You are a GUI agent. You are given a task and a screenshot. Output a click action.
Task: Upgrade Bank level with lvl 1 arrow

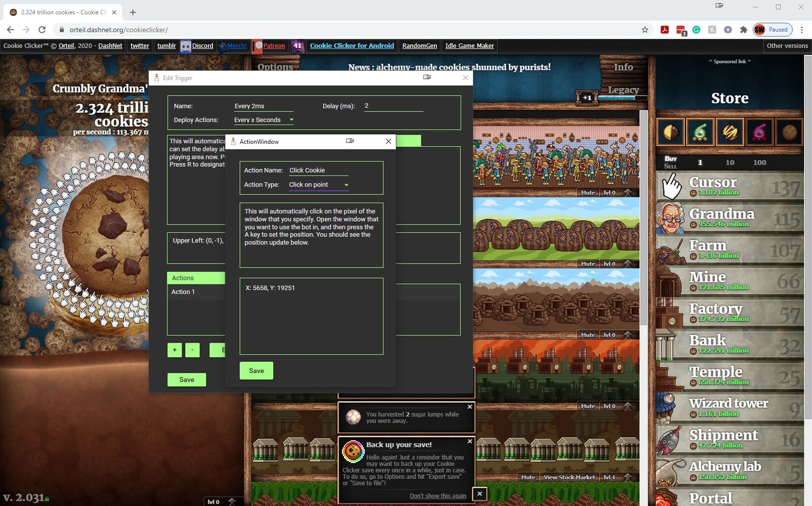pyautogui.click(x=628, y=477)
